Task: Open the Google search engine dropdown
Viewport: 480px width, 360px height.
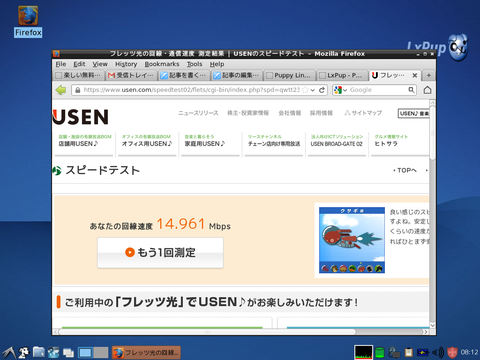Action: [x=341, y=90]
